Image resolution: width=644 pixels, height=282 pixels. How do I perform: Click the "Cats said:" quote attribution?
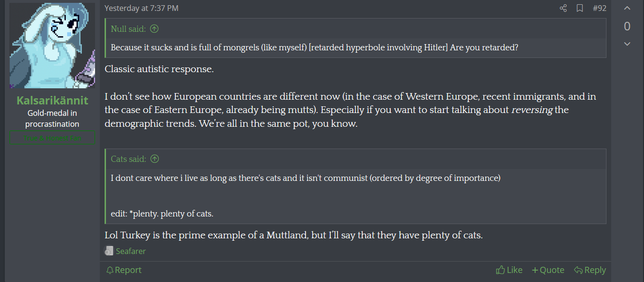point(128,159)
